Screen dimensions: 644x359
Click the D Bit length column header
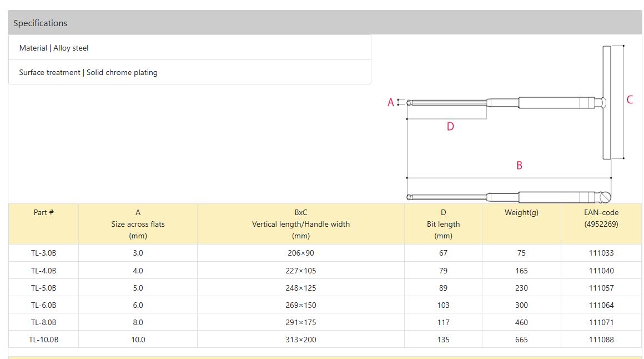click(x=443, y=224)
